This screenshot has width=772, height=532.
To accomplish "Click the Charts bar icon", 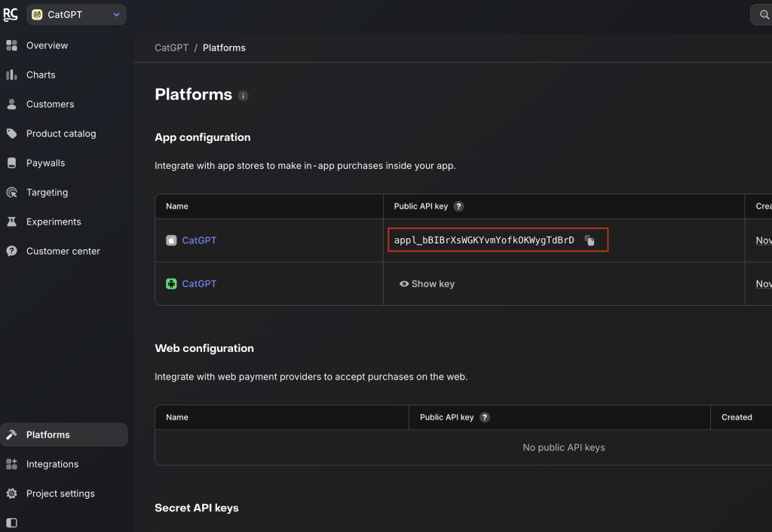I will click(x=12, y=75).
